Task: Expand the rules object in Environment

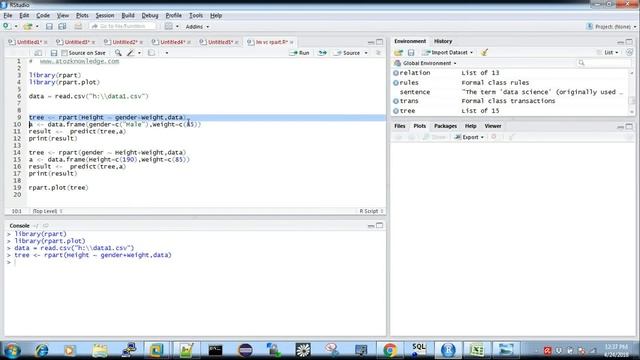Action: click(396, 82)
